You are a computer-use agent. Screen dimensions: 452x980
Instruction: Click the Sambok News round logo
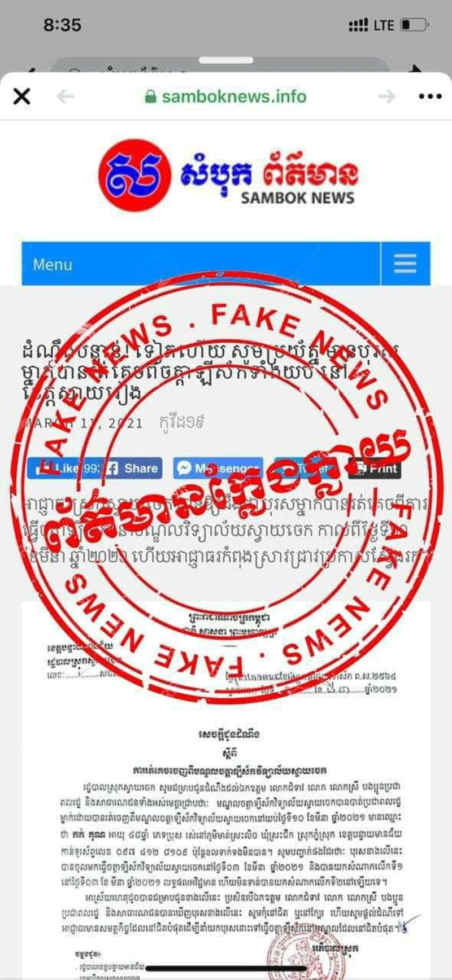click(134, 175)
